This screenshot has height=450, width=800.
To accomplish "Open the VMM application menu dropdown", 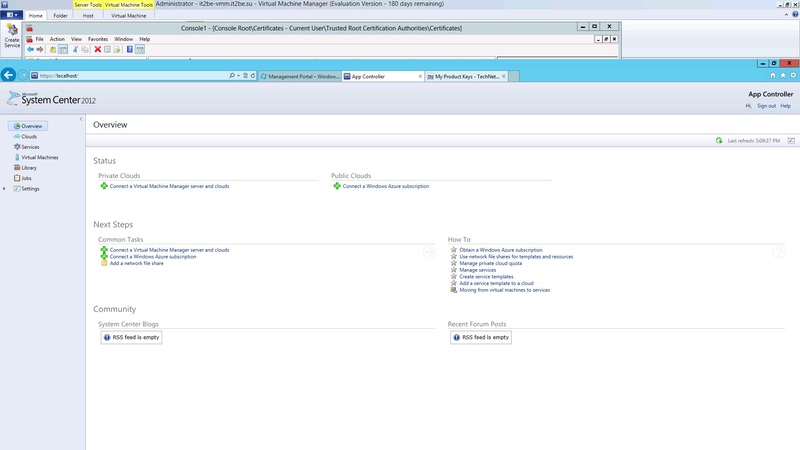I will 11,15.
